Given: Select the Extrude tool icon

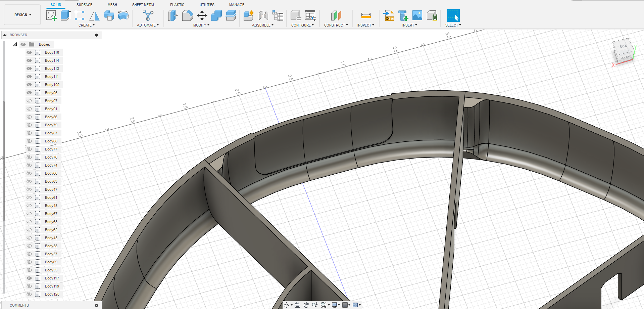Looking at the screenshot, I should pos(65,15).
